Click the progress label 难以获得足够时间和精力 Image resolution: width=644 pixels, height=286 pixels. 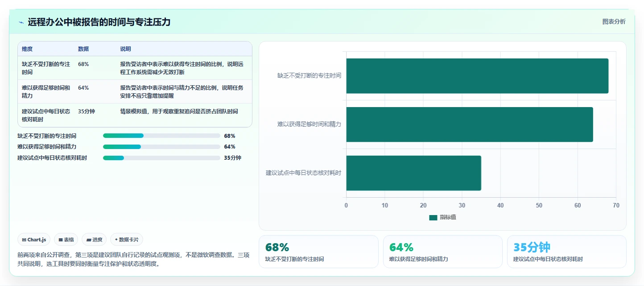click(x=47, y=147)
